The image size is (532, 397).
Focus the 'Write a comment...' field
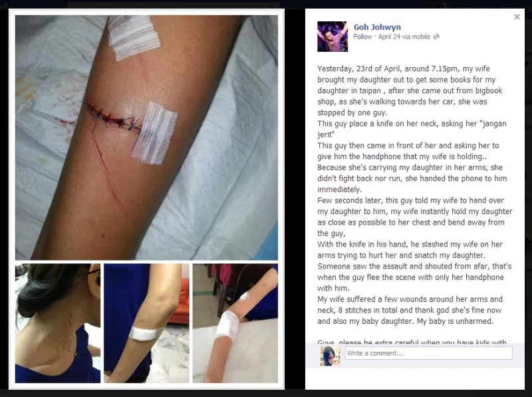428,353
